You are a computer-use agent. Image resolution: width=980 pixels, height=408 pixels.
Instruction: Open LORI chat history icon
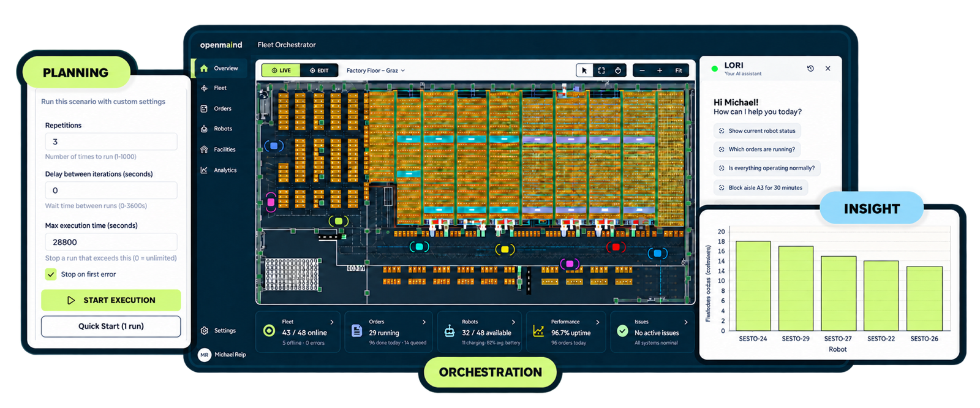[810, 69]
